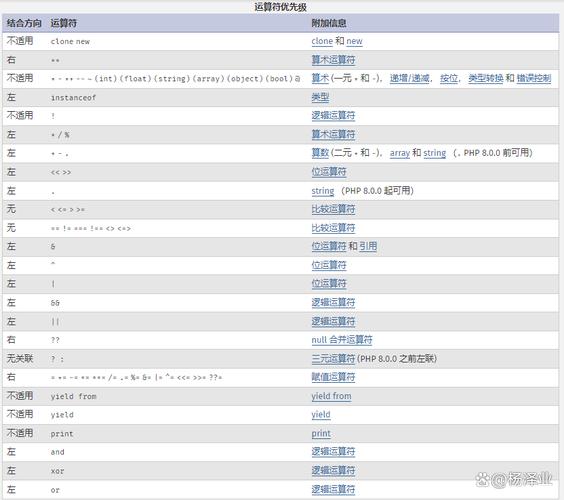Open the array link
This screenshot has height=500, width=564.
point(400,153)
